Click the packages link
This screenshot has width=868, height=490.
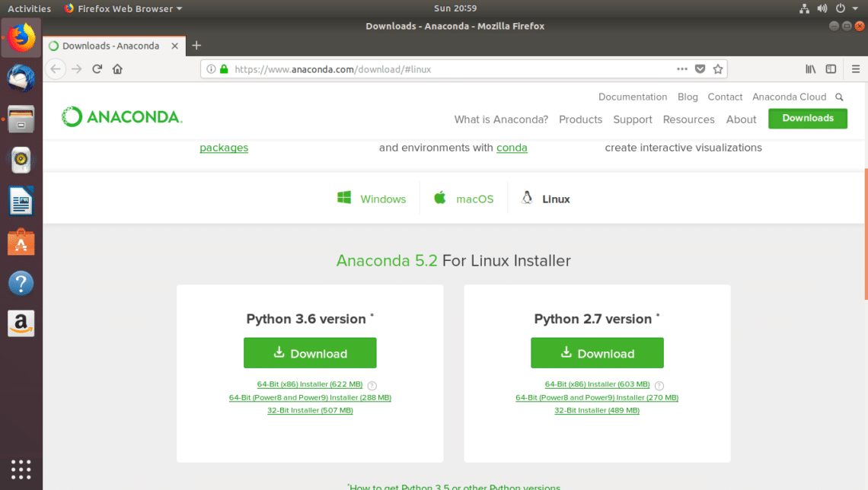(x=224, y=148)
